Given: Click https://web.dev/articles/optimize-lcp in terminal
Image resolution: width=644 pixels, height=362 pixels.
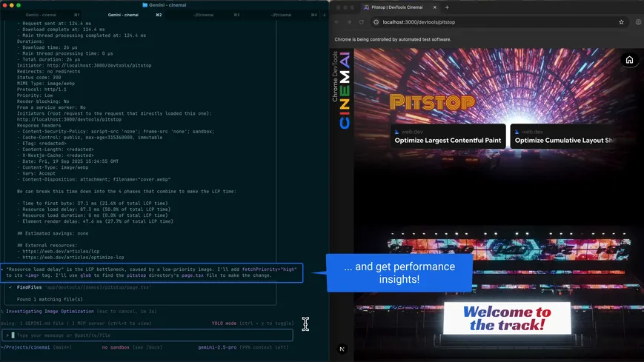Looking at the screenshot, I should pyautogui.click(x=73, y=258).
